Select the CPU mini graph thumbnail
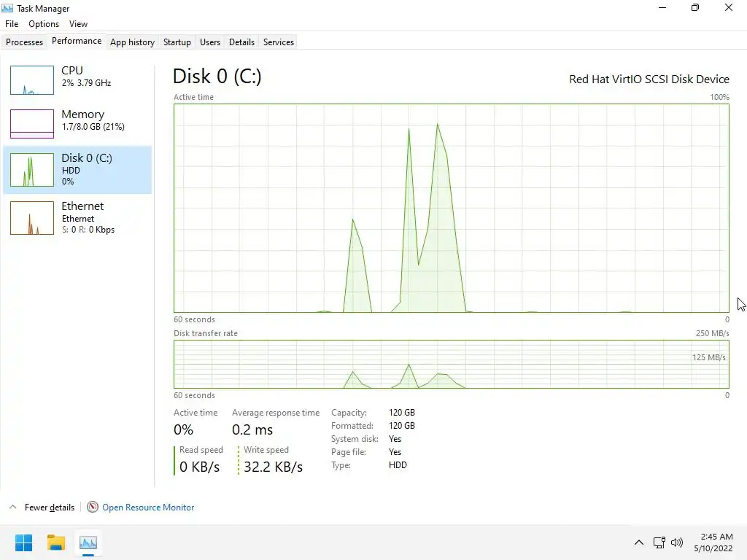The width and height of the screenshot is (747, 560). 32,80
